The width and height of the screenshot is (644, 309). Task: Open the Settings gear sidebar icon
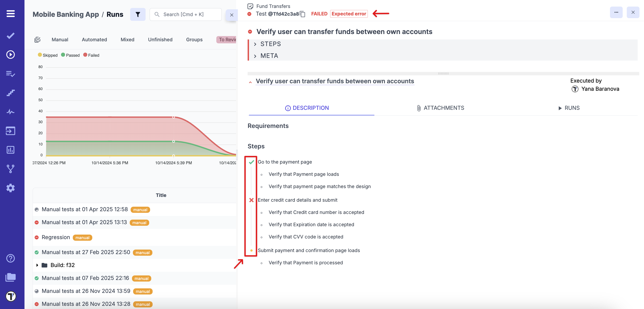point(10,188)
